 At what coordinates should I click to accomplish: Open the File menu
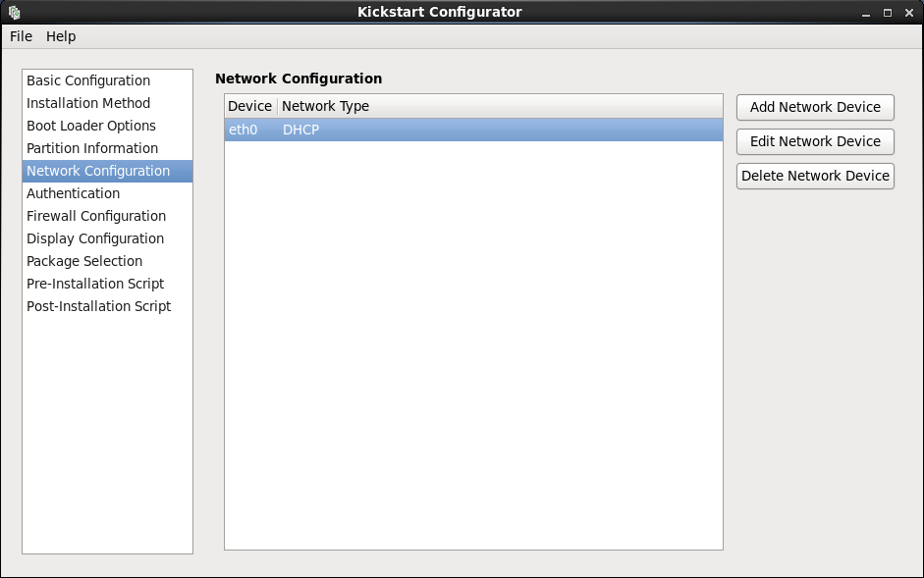[x=21, y=36]
